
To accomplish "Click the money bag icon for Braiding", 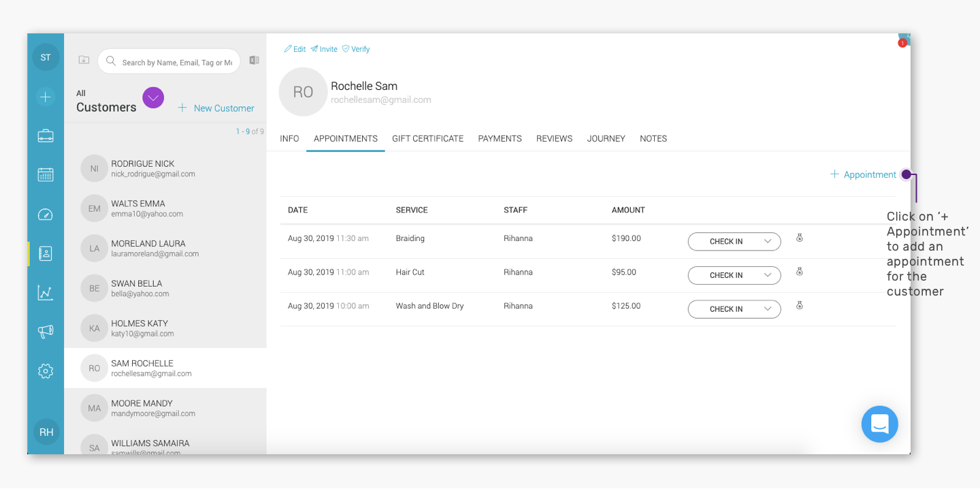I will click(800, 238).
